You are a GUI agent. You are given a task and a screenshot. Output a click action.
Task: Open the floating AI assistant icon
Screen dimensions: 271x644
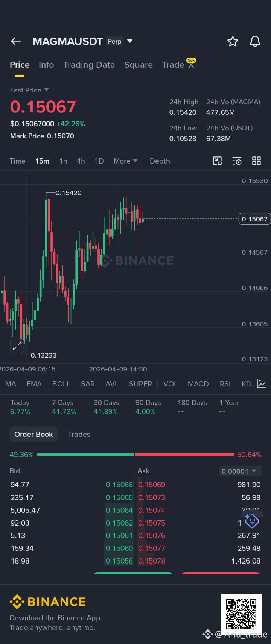[x=251, y=521]
